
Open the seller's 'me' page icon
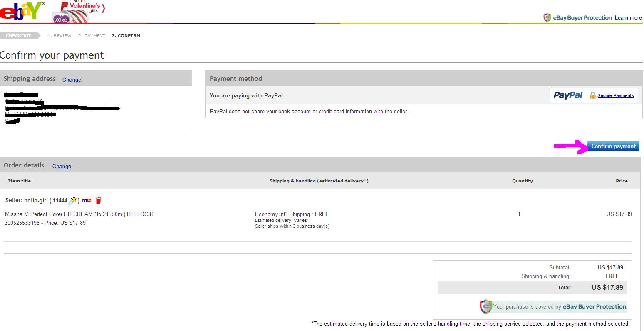coord(86,200)
